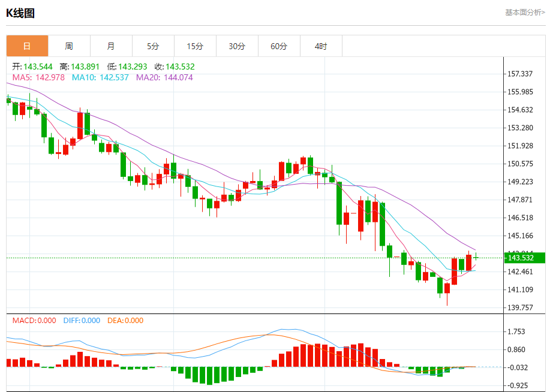Click the MA5 indicator label
Image resolution: width=550 pixels, height=392 pixels.
tap(38, 77)
